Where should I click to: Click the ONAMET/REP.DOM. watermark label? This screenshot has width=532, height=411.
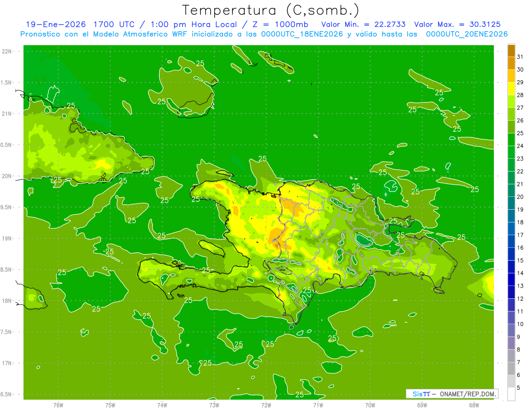pos(468,394)
